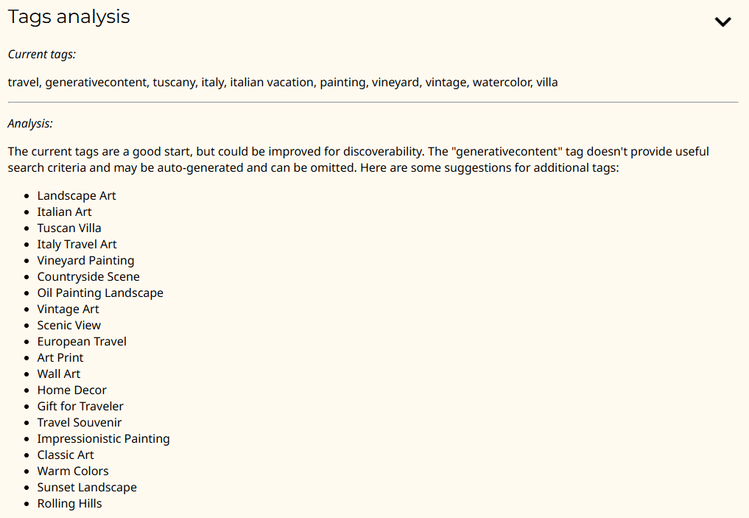Click the Vintage Art suggestion
749x518 pixels.
coord(68,309)
